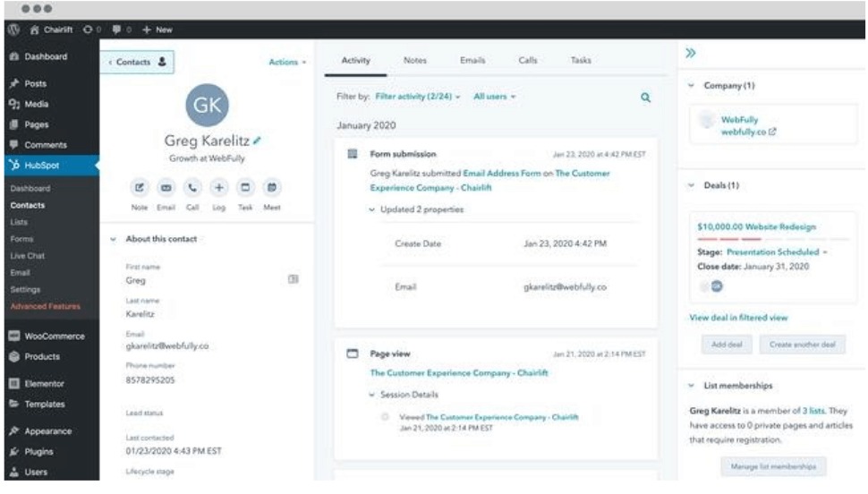The width and height of the screenshot is (868, 494).
Task: Compose an Email with the email icon
Action: tap(166, 188)
